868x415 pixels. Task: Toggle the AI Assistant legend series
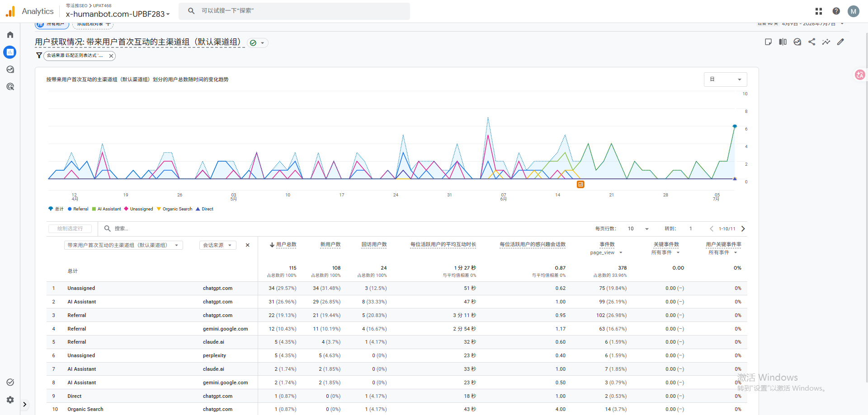[106, 209]
